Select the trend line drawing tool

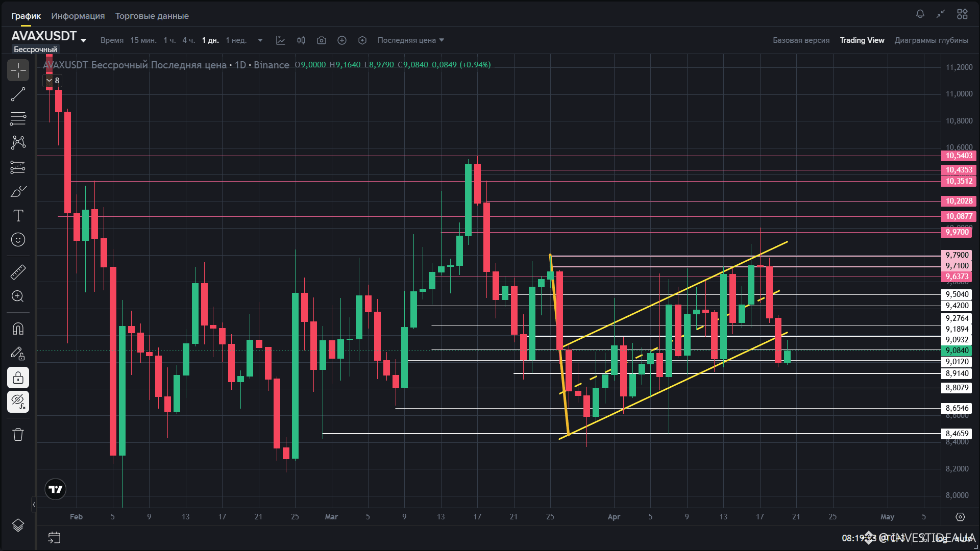pos(18,94)
